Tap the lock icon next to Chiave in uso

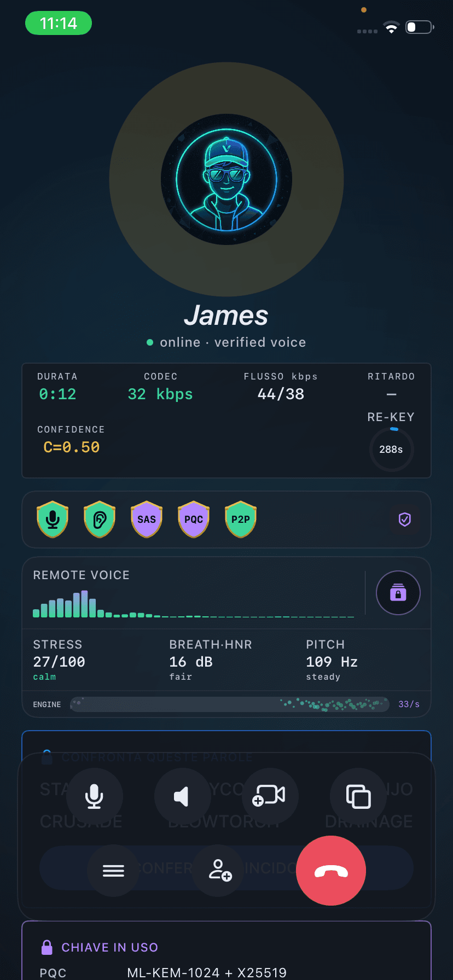(47, 947)
